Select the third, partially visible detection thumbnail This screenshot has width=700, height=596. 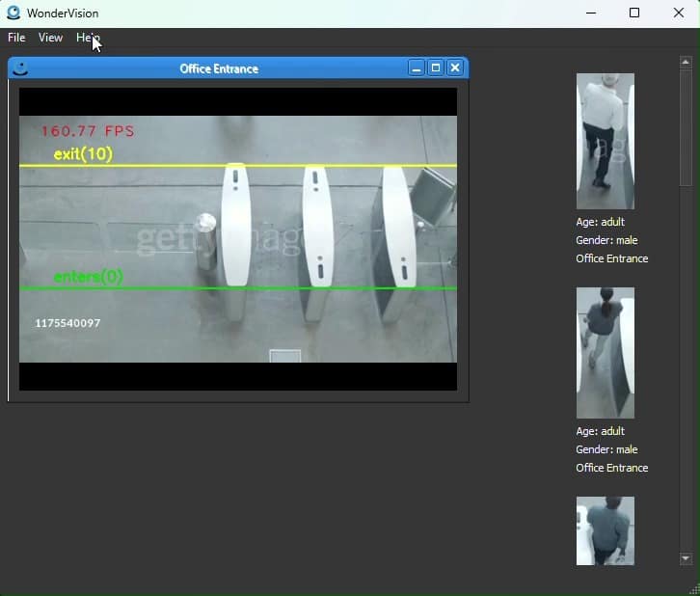[x=605, y=530]
